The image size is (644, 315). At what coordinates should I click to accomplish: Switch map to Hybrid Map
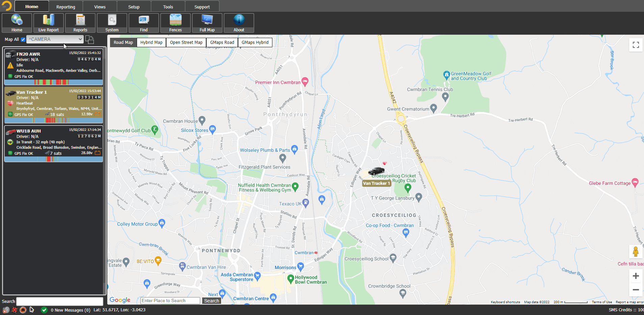(x=151, y=42)
